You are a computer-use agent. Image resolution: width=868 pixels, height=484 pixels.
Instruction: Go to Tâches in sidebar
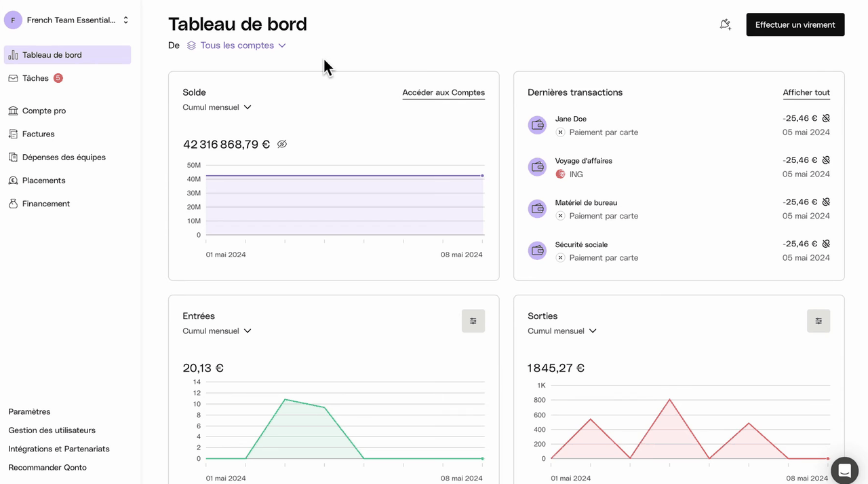67,78
